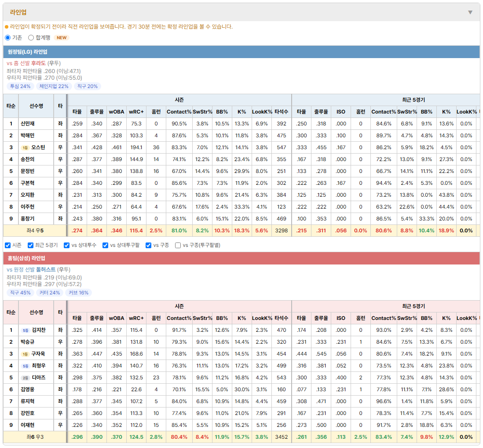Click the 커브 16% pitch tag
Screen dimensions: 483x448
(79, 293)
